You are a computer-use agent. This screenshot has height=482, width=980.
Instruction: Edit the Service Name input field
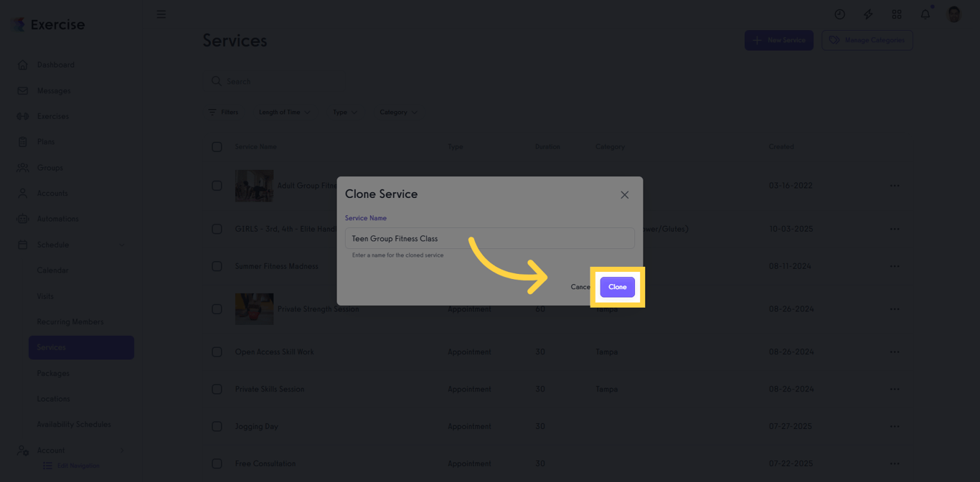[x=489, y=237]
